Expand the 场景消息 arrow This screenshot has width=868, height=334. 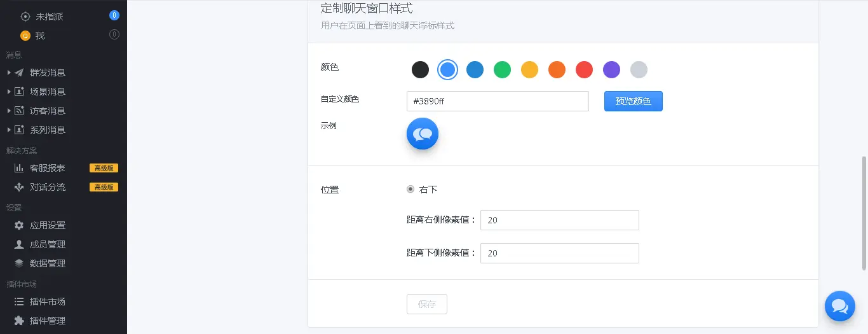[9, 92]
